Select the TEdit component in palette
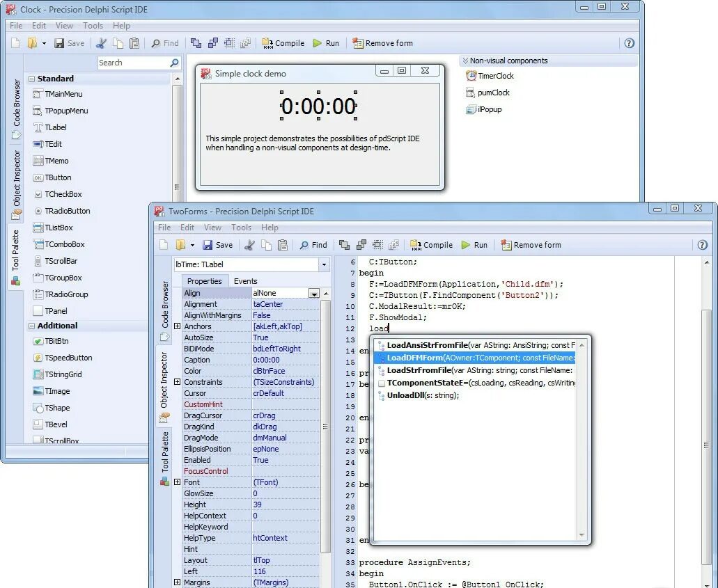718x588 pixels. pos(47,144)
